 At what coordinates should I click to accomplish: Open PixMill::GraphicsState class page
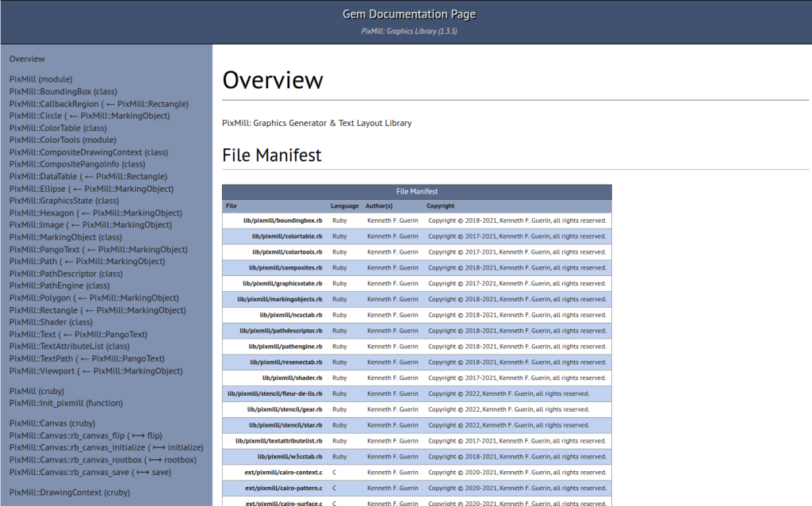(64, 201)
